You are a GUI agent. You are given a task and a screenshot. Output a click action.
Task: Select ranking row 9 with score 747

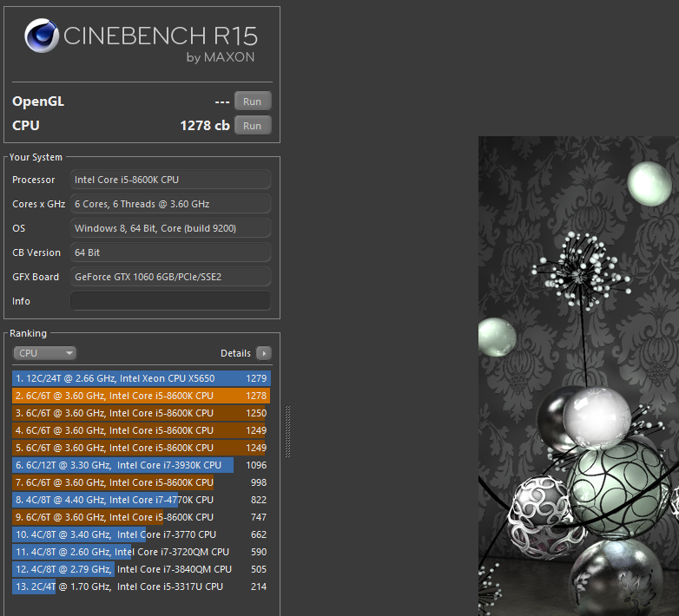coord(142,517)
